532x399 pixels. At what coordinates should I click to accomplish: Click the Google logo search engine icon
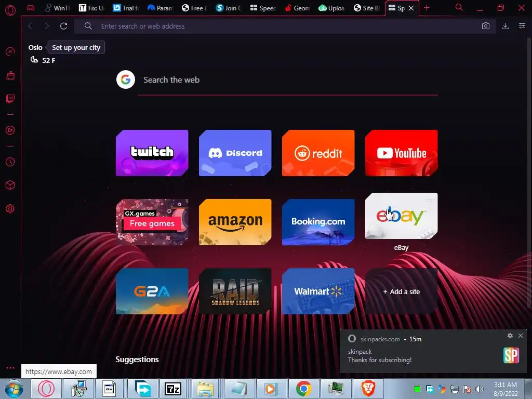(126, 79)
